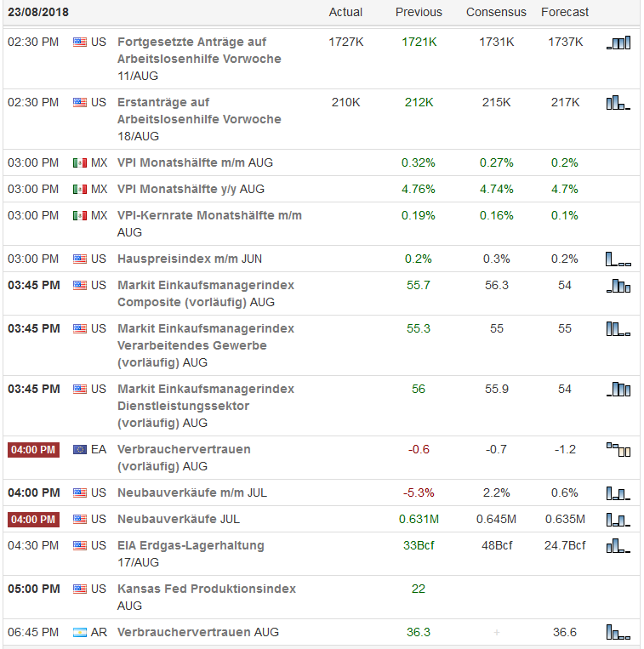Click the Forecast column header

[x=565, y=12]
